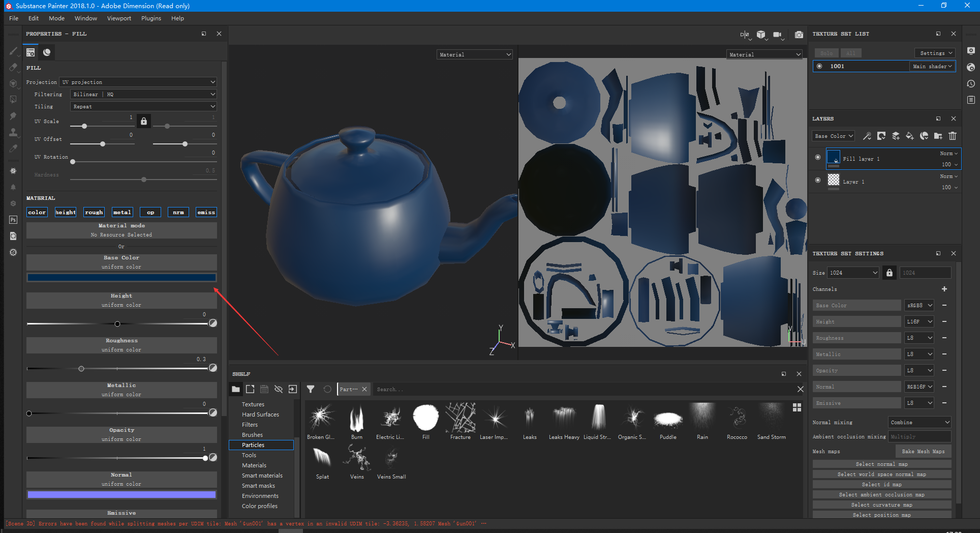Toggle the emiss material channel
The image size is (980, 533).
[206, 212]
